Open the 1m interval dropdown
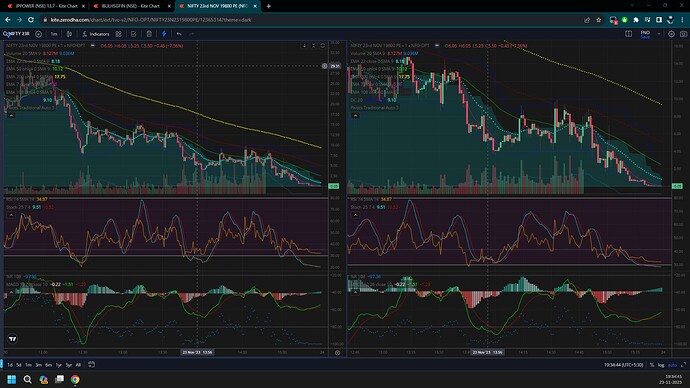Image resolution: width=690 pixels, height=388 pixels. 54,34
